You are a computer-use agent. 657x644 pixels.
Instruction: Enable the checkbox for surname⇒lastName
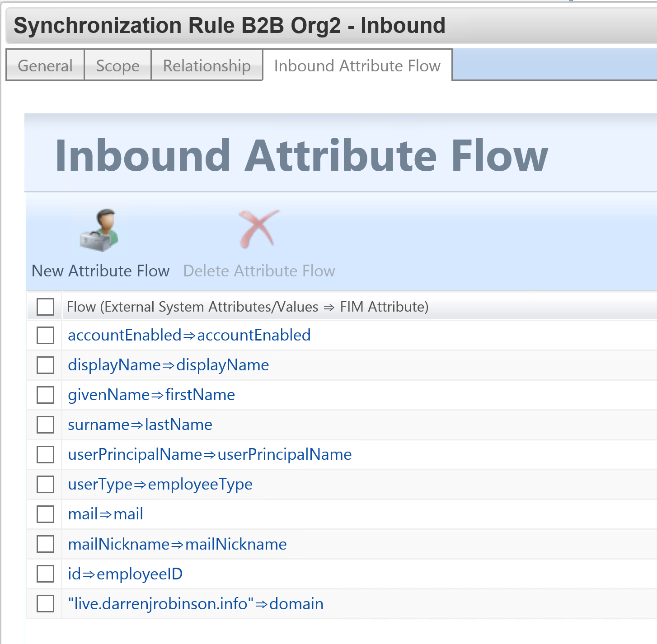tap(45, 425)
